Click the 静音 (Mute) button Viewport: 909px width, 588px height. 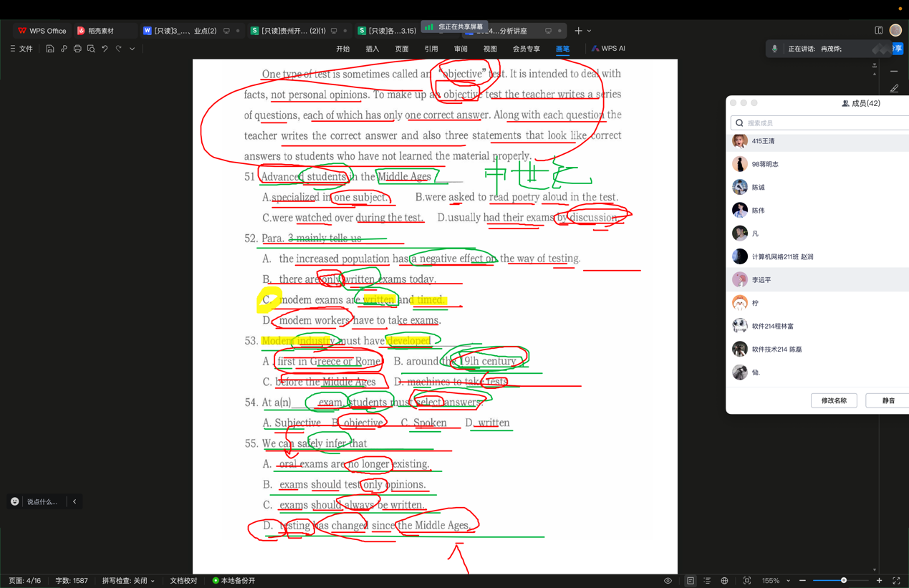888,400
